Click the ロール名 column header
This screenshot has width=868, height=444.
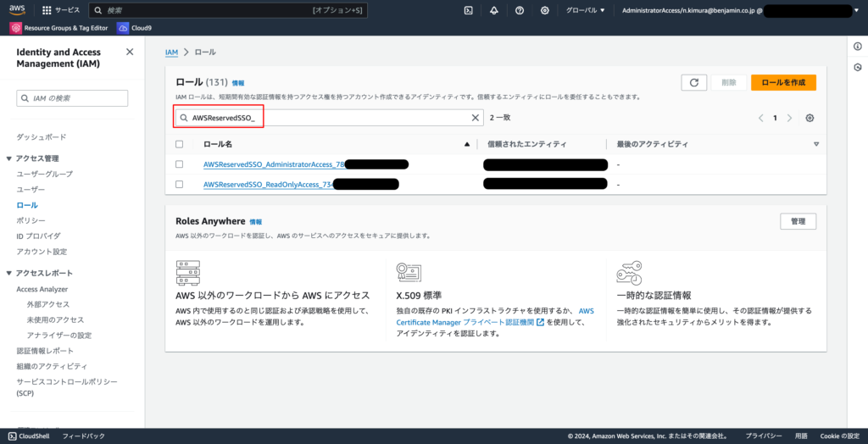218,144
